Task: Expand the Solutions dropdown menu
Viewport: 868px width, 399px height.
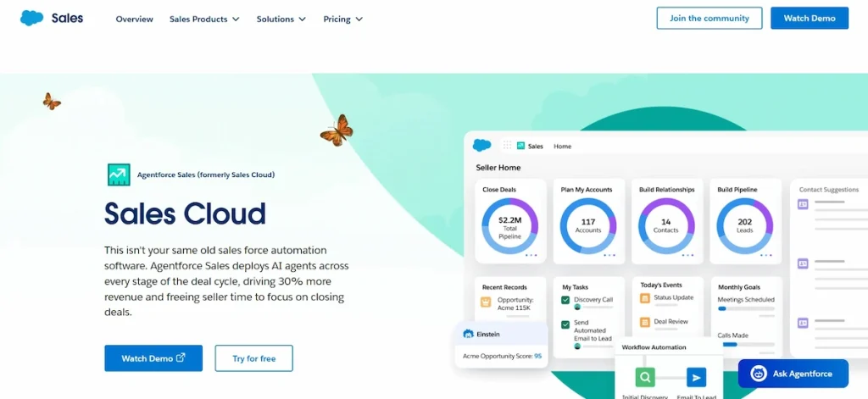Action: (281, 19)
